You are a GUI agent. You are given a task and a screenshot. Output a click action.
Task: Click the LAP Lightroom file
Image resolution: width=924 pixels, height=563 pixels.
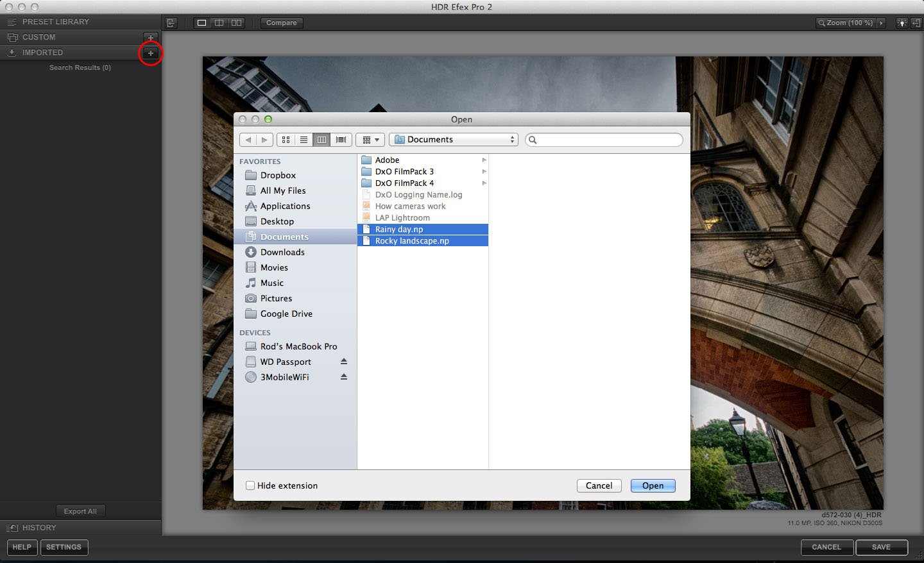pos(423,218)
